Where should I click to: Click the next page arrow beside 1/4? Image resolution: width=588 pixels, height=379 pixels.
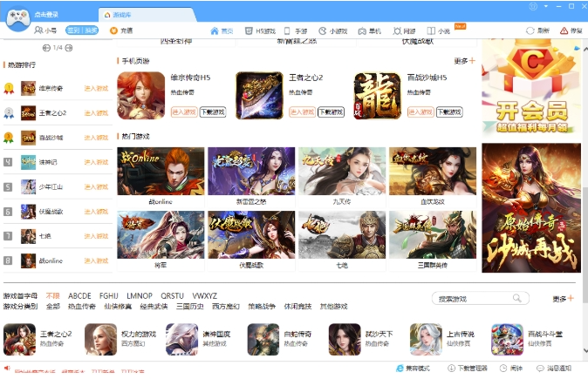click(x=69, y=48)
